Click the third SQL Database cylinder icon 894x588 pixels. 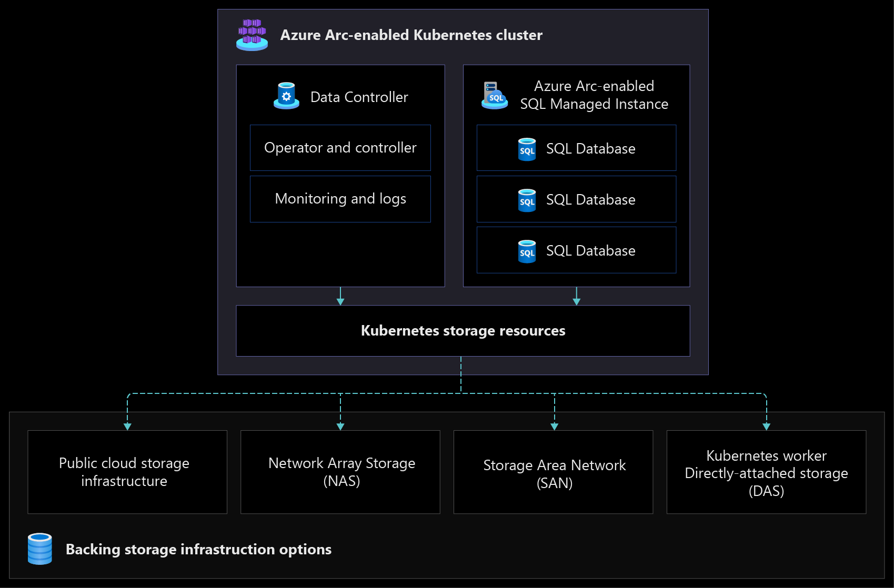click(x=527, y=251)
